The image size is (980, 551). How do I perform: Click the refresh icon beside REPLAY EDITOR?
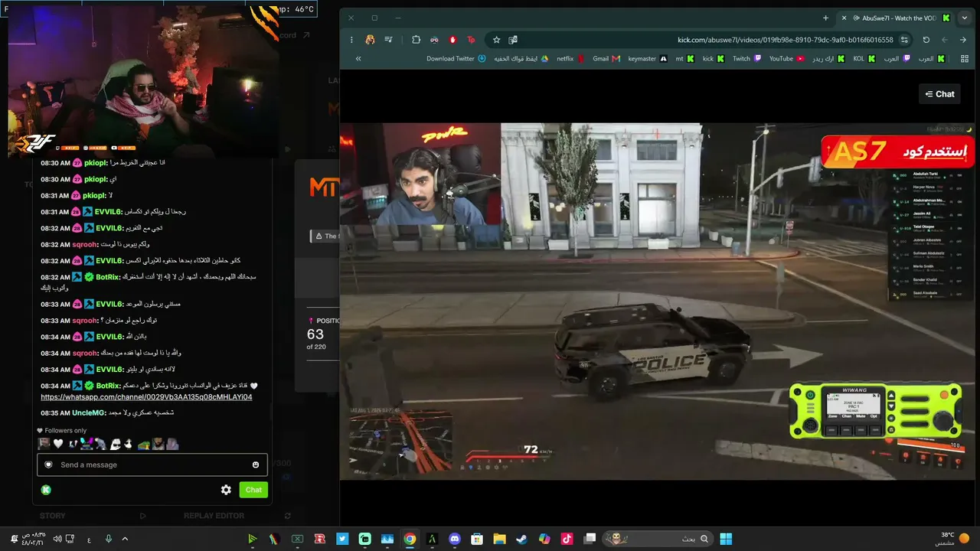(287, 516)
